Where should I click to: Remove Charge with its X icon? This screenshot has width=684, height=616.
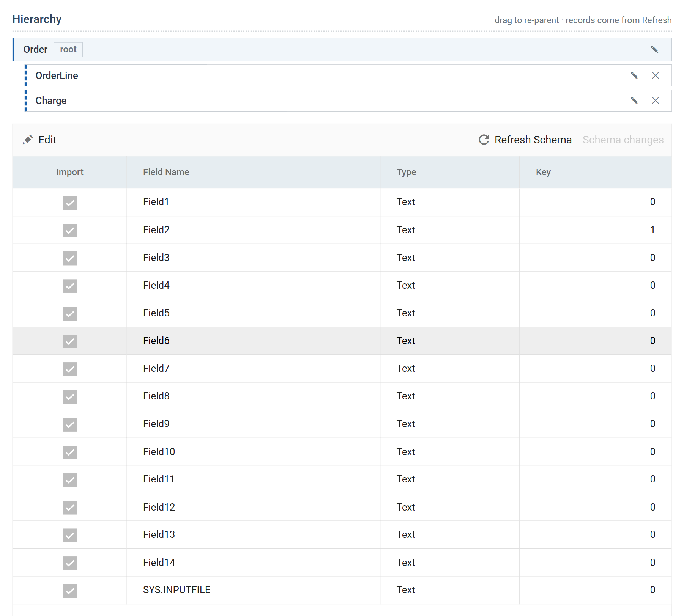[x=656, y=101]
